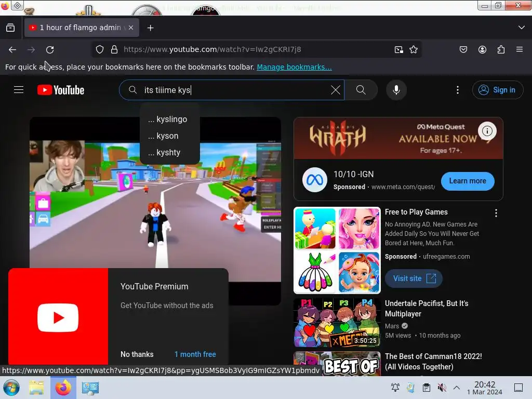Click Visit site button

(414, 278)
